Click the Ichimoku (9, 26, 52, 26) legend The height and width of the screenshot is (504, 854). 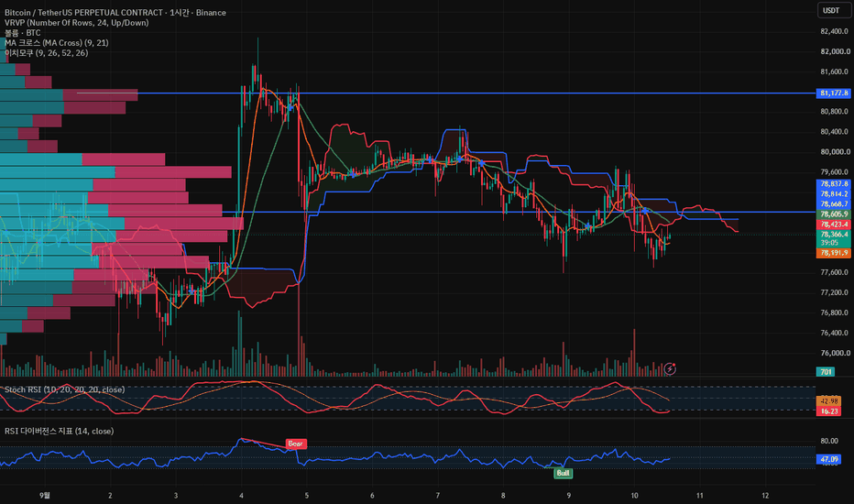click(47, 53)
